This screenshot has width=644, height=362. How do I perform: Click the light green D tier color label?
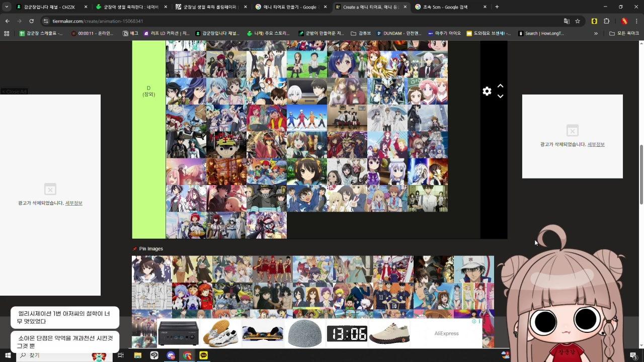[148, 140]
